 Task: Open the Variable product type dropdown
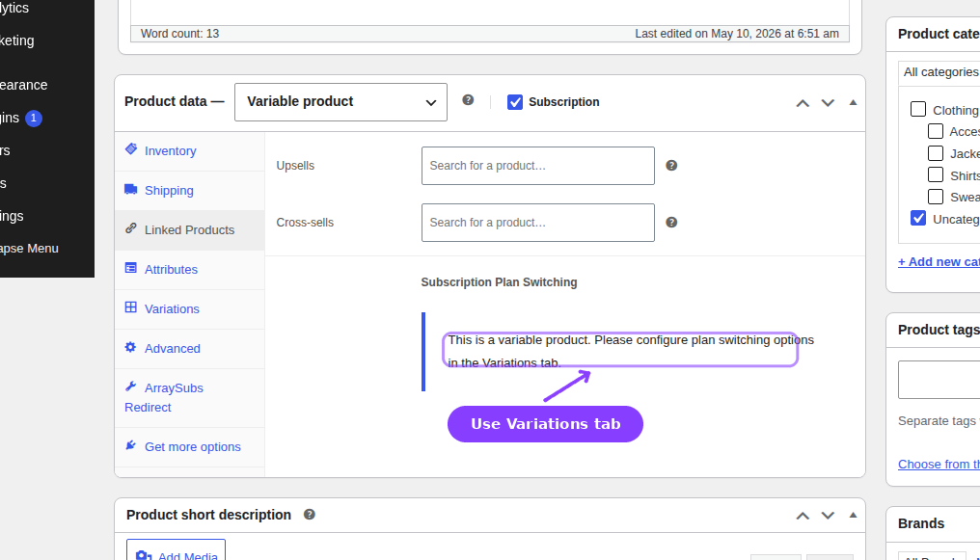(x=340, y=102)
